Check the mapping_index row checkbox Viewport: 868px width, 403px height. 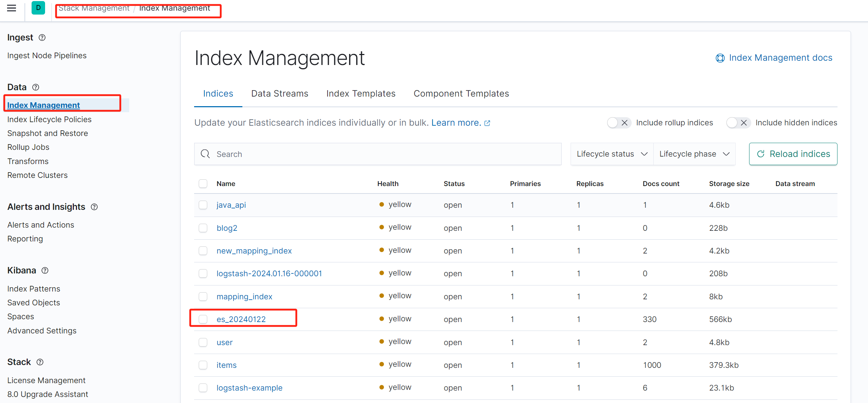[x=203, y=296]
